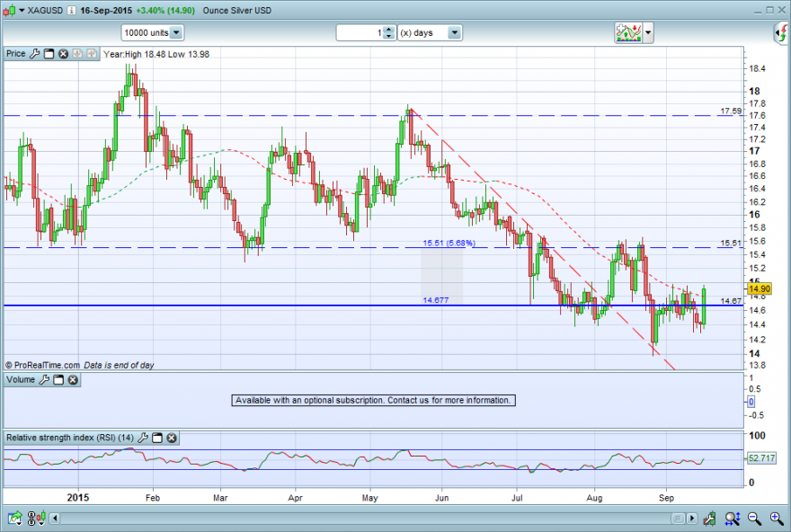Close the Volume panel
Viewport: 791px width, 532px height.
73,380
